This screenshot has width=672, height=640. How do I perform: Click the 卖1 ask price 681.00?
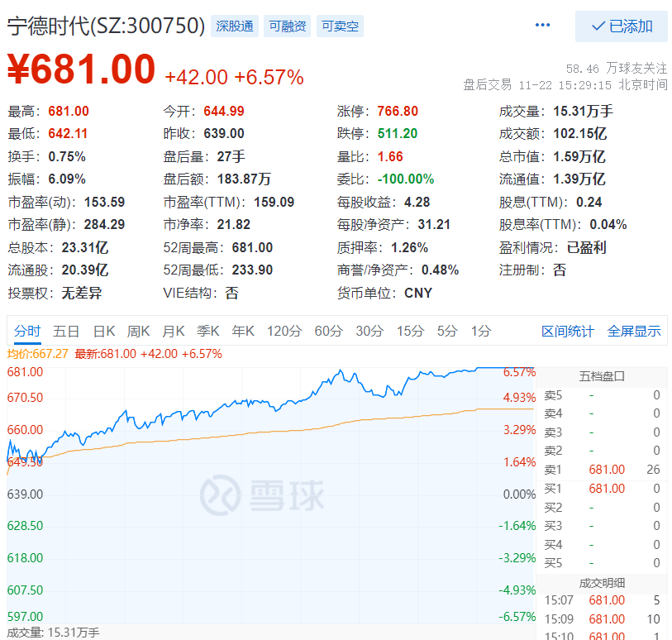(607, 470)
